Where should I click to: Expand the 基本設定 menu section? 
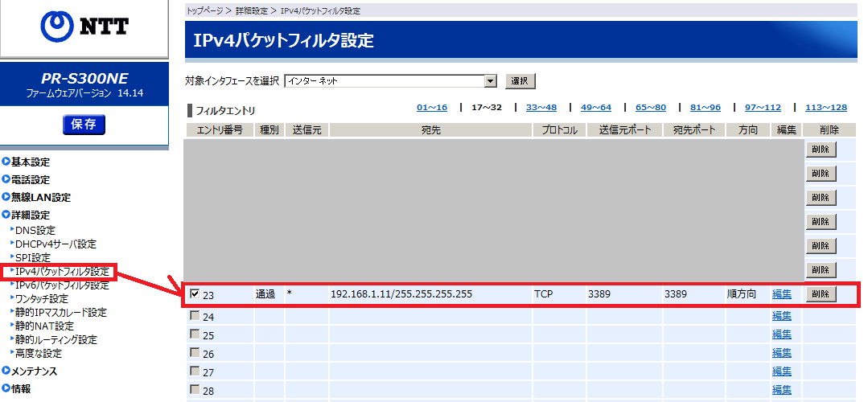pyautogui.click(x=30, y=162)
